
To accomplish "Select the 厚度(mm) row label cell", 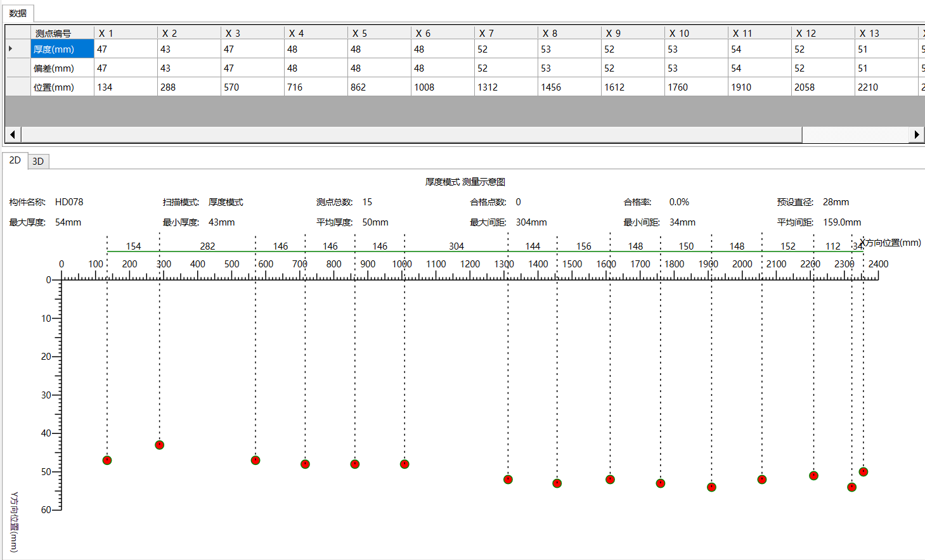I will tap(62, 49).
